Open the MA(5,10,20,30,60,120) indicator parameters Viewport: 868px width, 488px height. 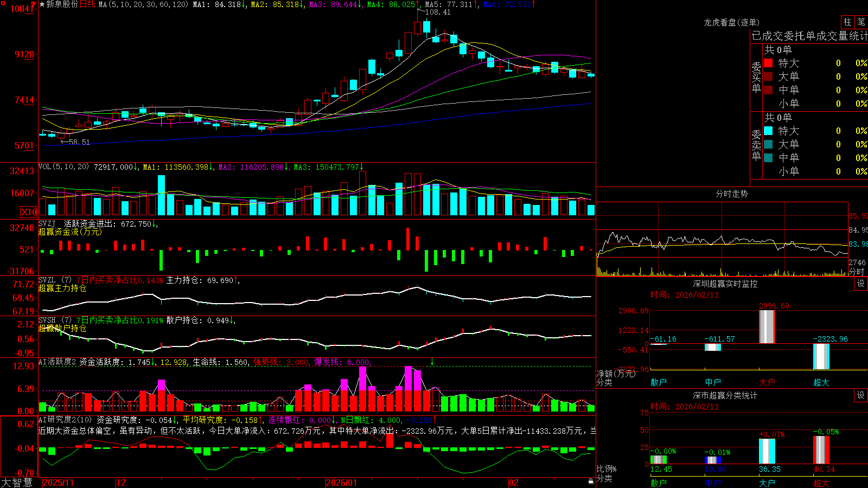pyautogui.click(x=143, y=4)
